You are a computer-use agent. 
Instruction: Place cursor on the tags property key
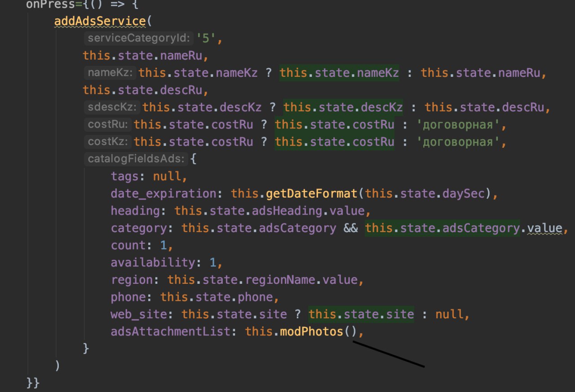[125, 176]
